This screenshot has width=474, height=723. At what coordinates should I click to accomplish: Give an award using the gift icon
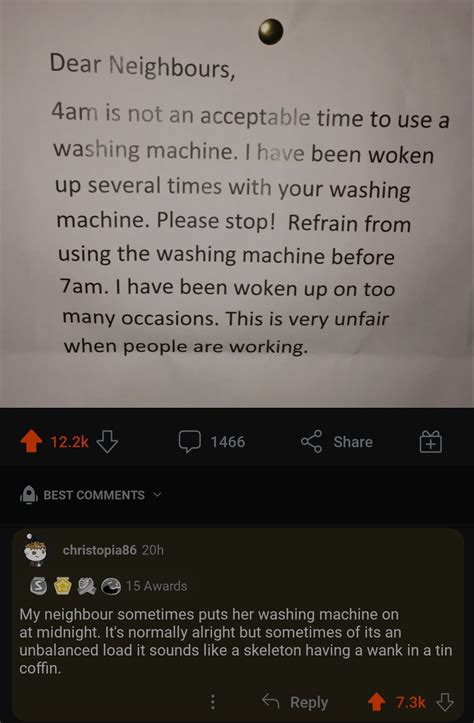(431, 442)
